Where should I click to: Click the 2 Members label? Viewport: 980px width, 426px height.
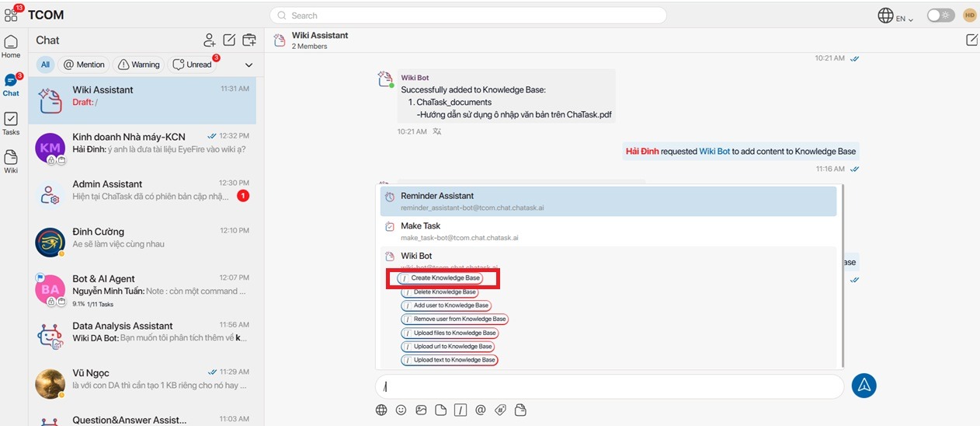click(x=310, y=47)
